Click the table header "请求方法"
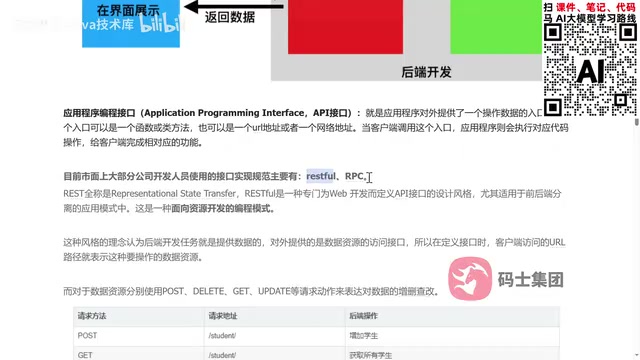The width and height of the screenshot is (640, 360). [x=92, y=316]
